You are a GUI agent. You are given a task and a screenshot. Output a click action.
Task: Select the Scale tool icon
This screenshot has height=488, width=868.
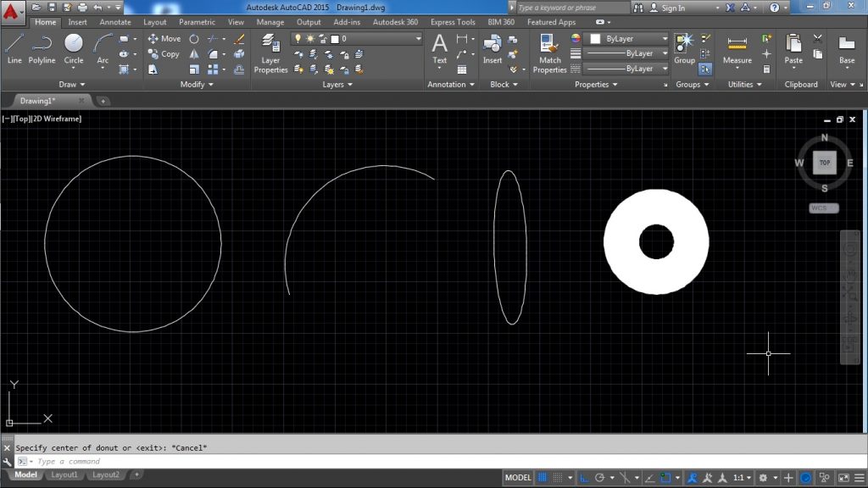(x=194, y=69)
